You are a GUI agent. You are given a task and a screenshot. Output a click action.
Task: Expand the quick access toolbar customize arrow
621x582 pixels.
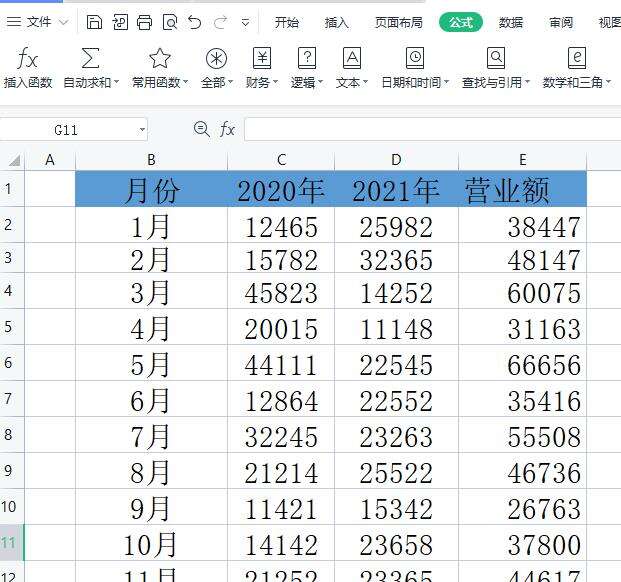coord(246,23)
